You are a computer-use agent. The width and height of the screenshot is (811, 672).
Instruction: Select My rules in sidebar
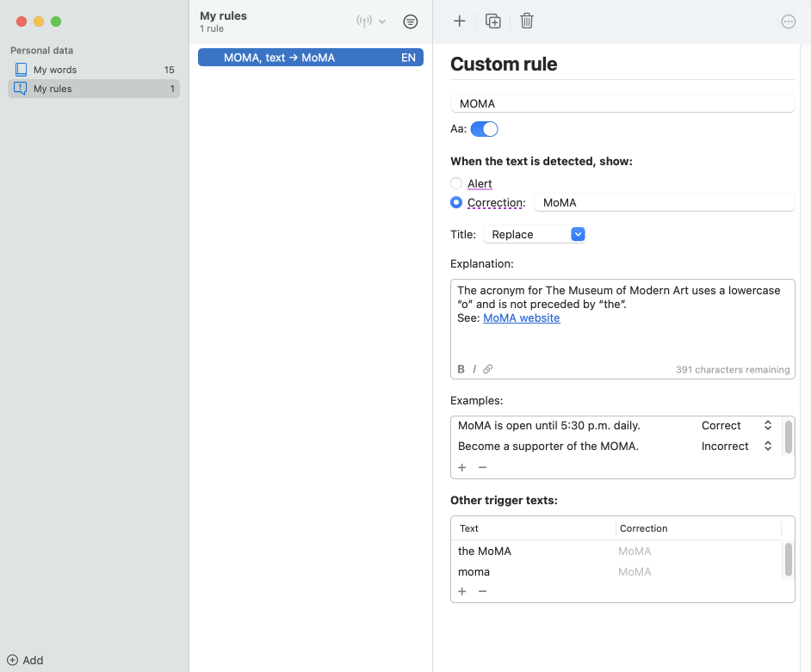click(53, 89)
